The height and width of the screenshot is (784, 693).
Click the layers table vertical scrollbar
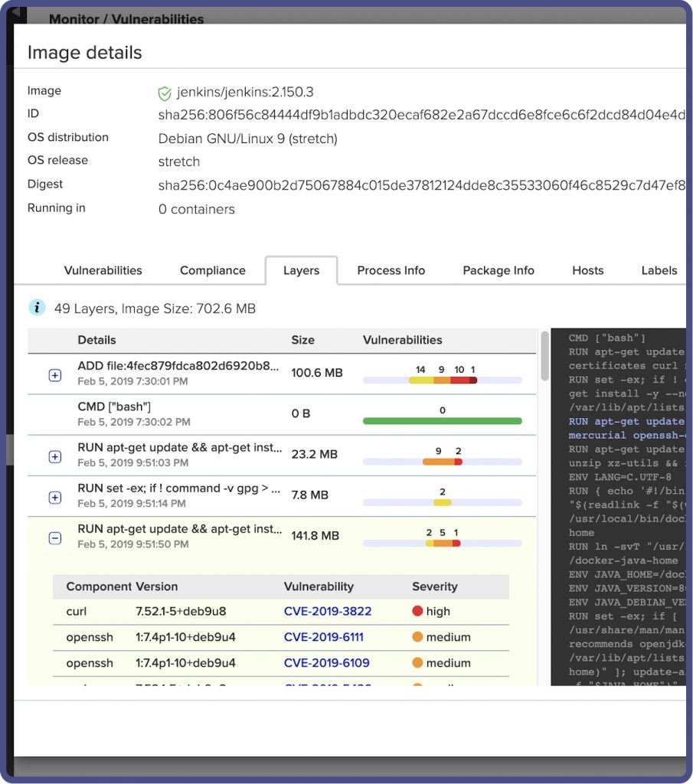pyautogui.click(x=544, y=356)
